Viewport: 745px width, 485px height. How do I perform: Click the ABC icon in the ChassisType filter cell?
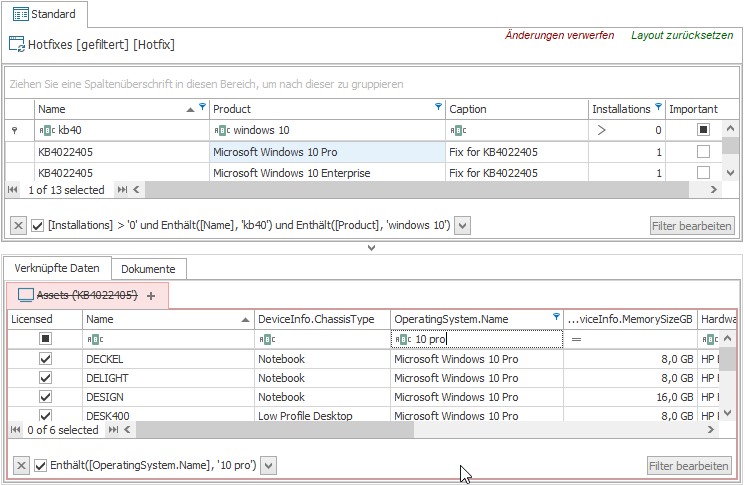(x=267, y=339)
